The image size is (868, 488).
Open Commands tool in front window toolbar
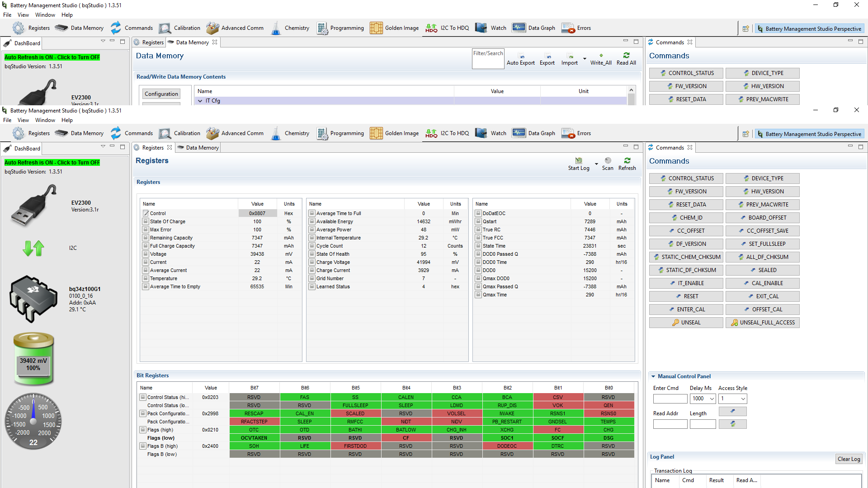132,133
